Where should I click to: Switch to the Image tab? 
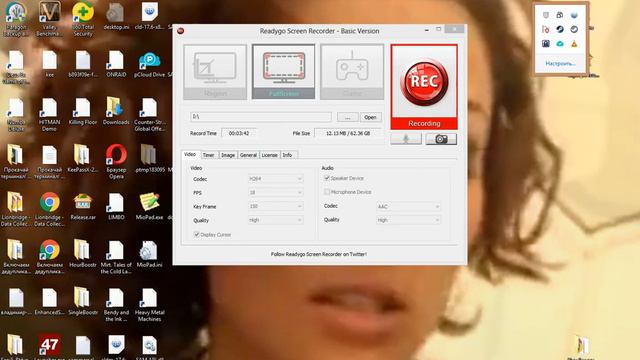point(228,155)
